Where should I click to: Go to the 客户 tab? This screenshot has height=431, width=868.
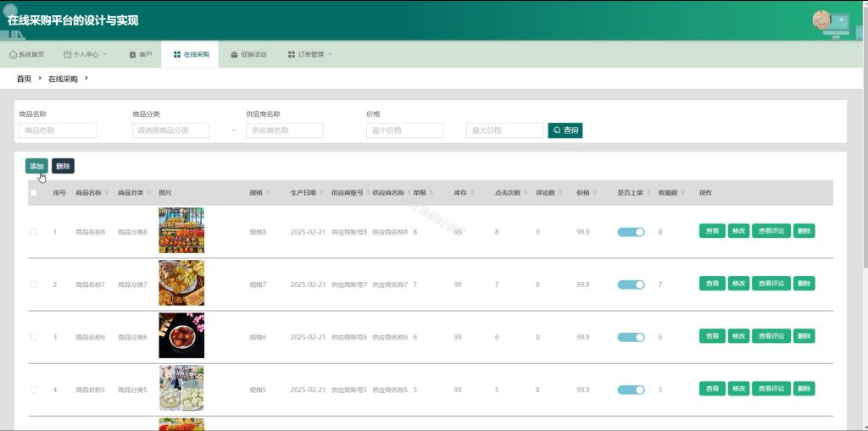[140, 54]
